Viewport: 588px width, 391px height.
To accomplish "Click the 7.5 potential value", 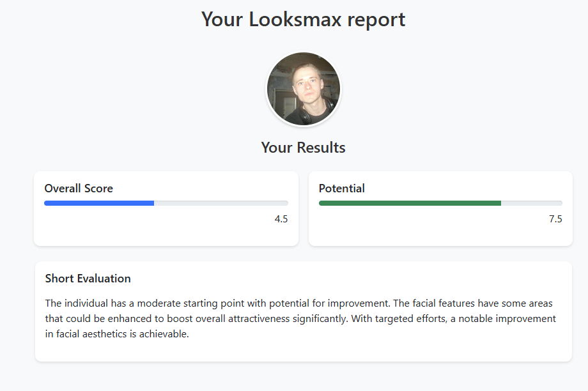I will [x=555, y=219].
